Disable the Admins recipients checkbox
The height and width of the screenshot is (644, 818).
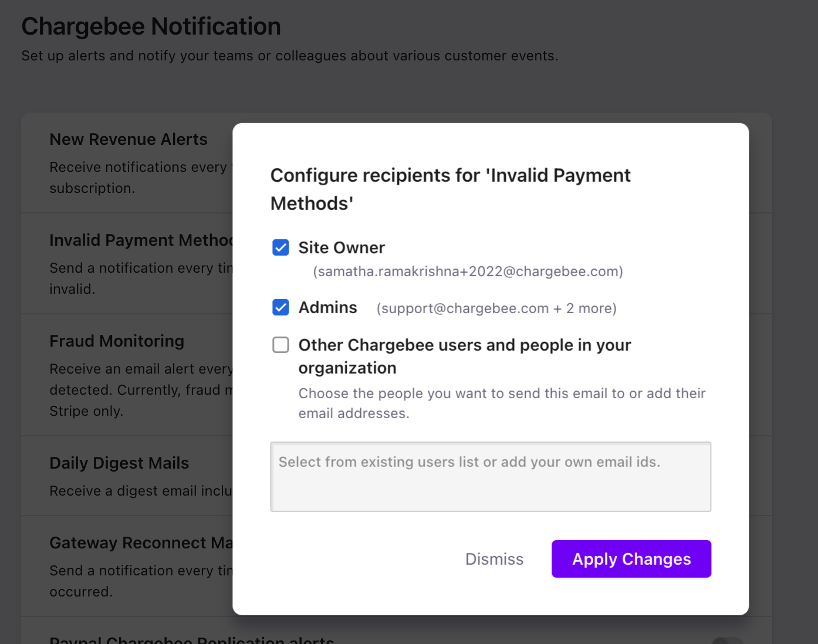point(280,307)
